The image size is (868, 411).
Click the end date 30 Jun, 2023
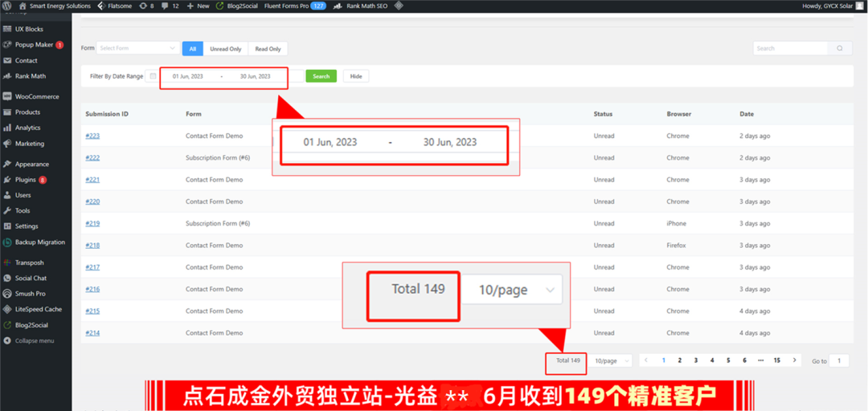click(x=256, y=76)
